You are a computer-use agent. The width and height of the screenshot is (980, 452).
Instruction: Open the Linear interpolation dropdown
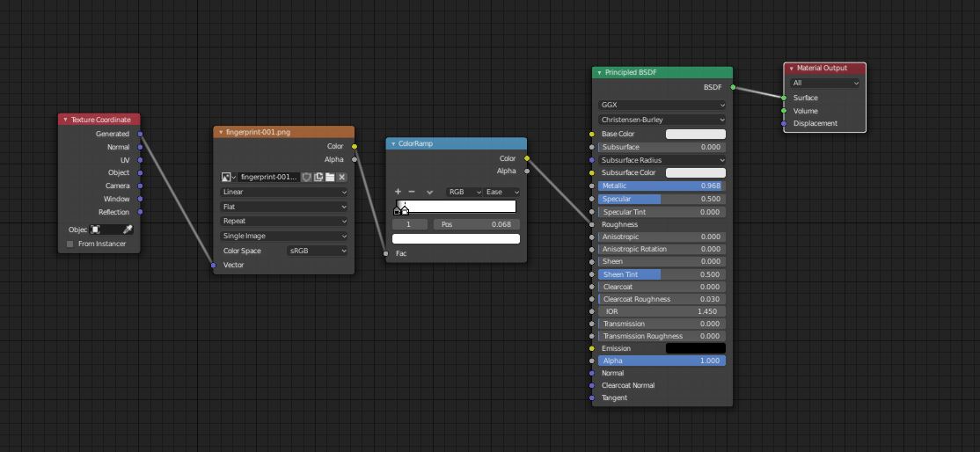coord(284,192)
